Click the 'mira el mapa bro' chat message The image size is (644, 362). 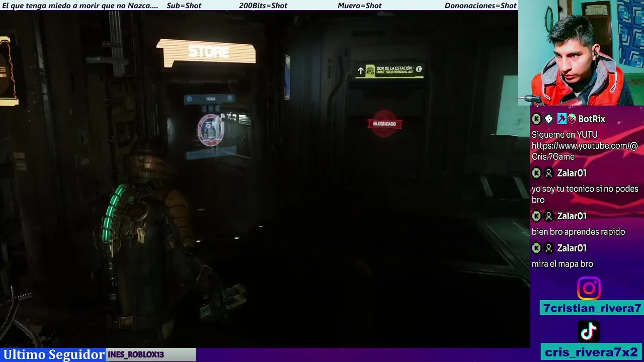562,264
